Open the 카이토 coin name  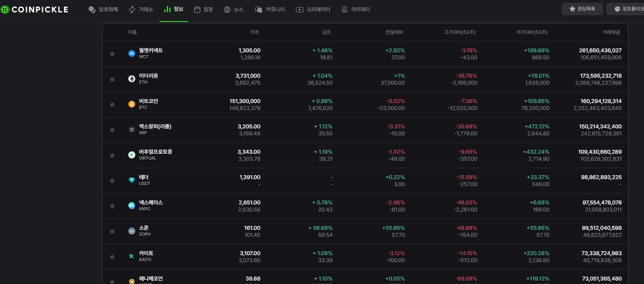coord(146,253)
